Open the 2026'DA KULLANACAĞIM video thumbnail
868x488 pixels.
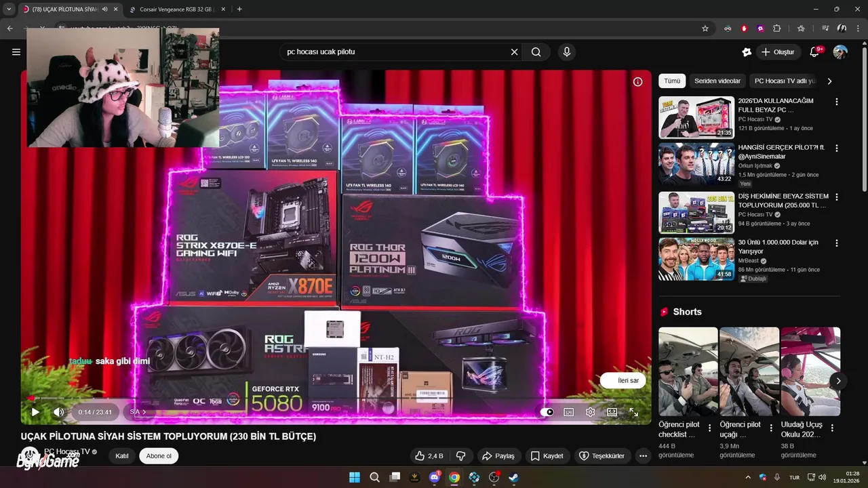696,117
